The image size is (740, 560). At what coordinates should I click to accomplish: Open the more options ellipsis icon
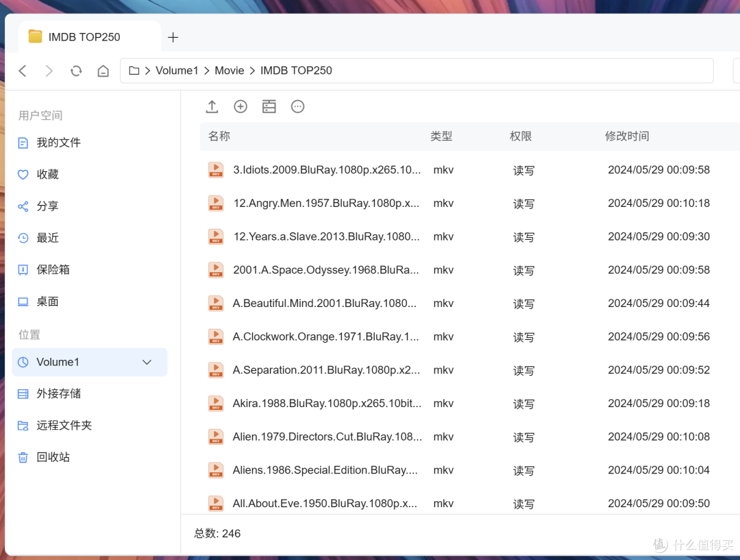(x=298, y=107)
